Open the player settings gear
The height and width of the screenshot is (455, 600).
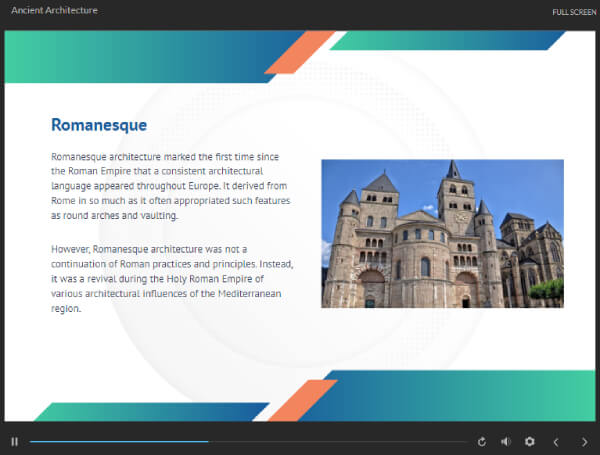click(x=530, y=441)
